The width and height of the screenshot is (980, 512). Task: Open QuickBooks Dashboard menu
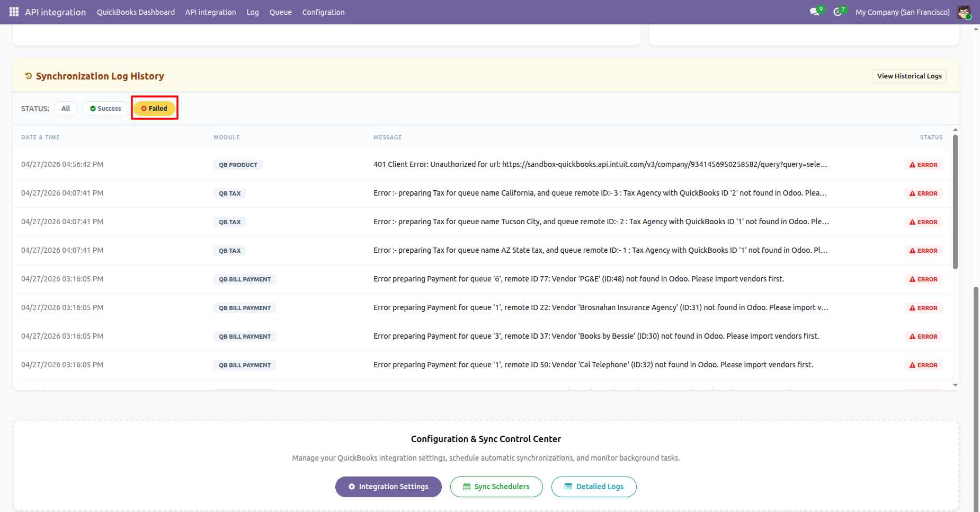[136, 12]
